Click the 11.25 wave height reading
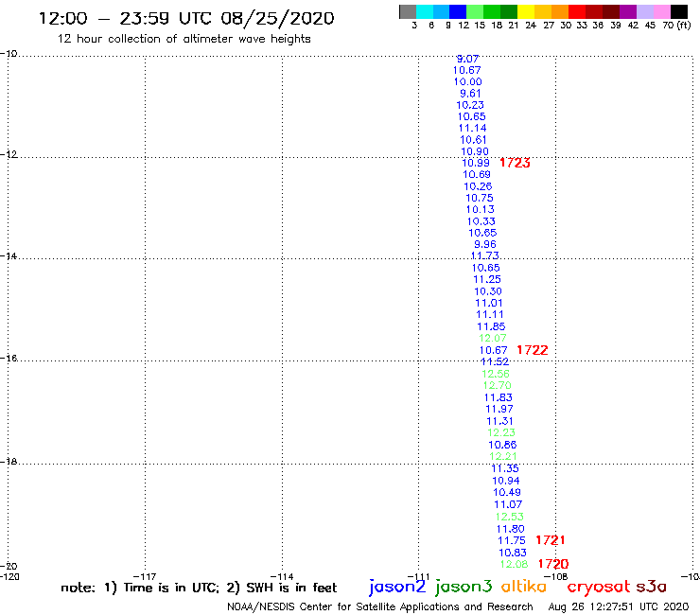 (x=487, y=279)
